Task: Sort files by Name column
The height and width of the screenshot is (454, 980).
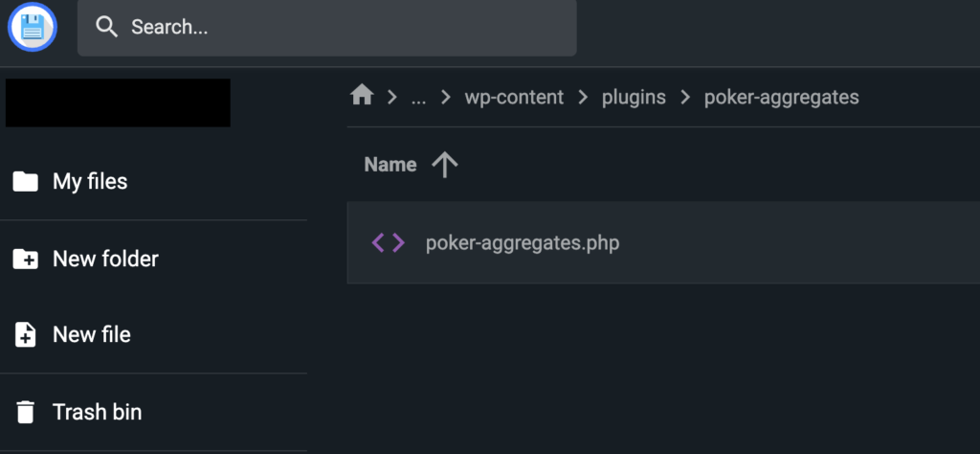Action: [x=390, y=165]
